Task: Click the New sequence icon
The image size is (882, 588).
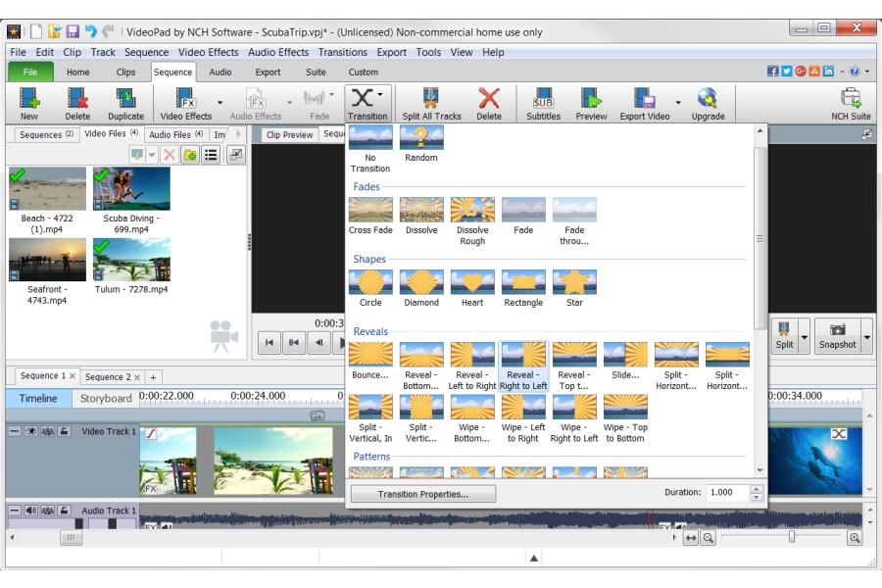Action: click(29, 104)
